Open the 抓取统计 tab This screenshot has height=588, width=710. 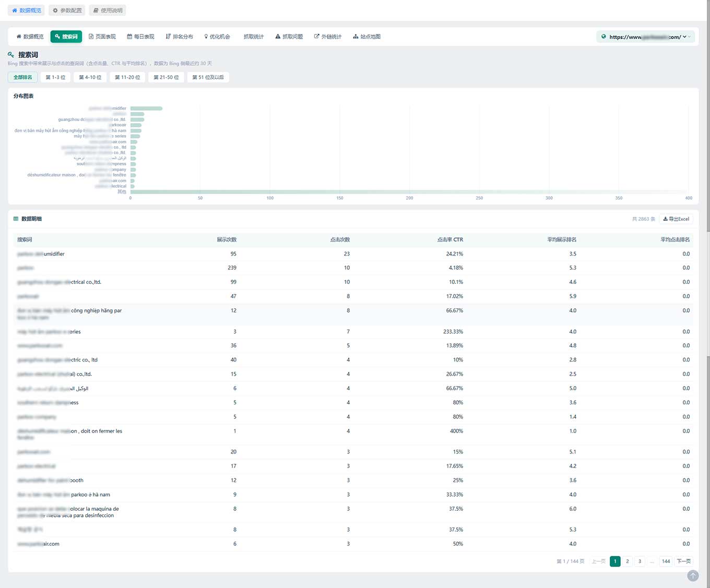[254, 37]
